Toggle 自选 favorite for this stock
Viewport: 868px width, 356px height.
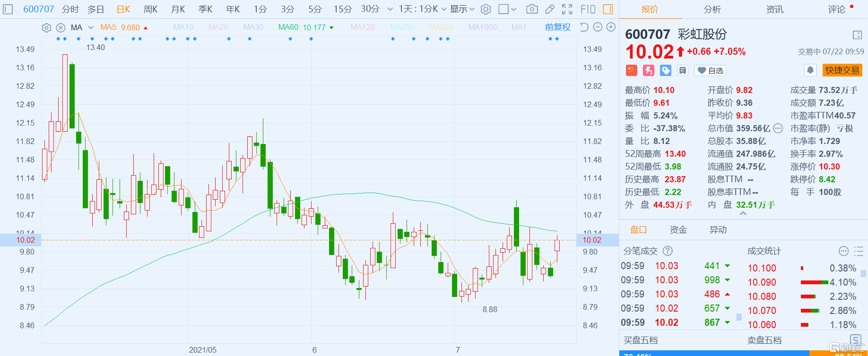tap(710, 70)
